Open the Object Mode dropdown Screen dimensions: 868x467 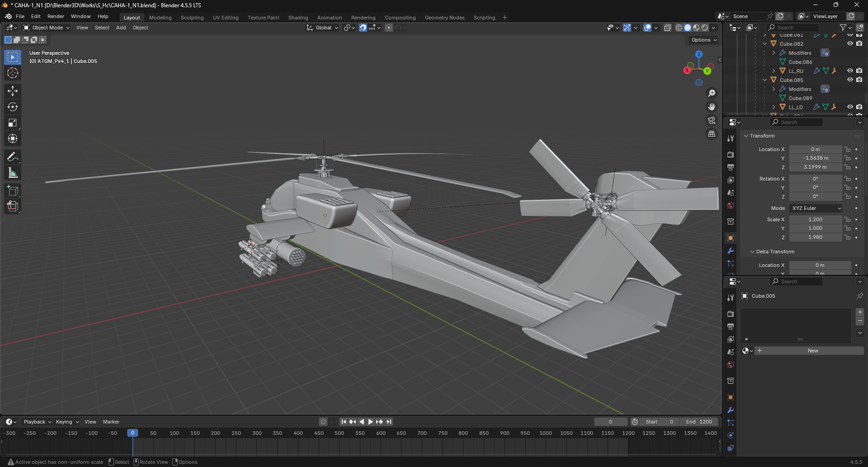(47, 28)
